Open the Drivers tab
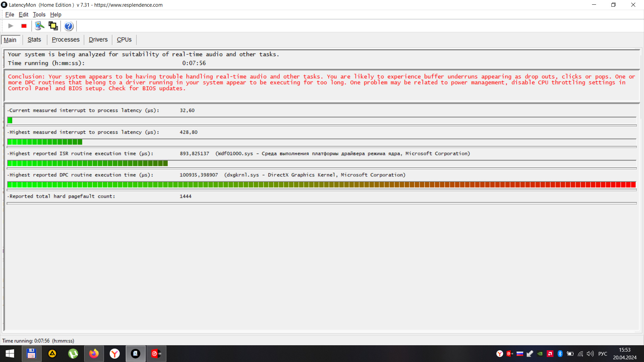 point(98,40)
